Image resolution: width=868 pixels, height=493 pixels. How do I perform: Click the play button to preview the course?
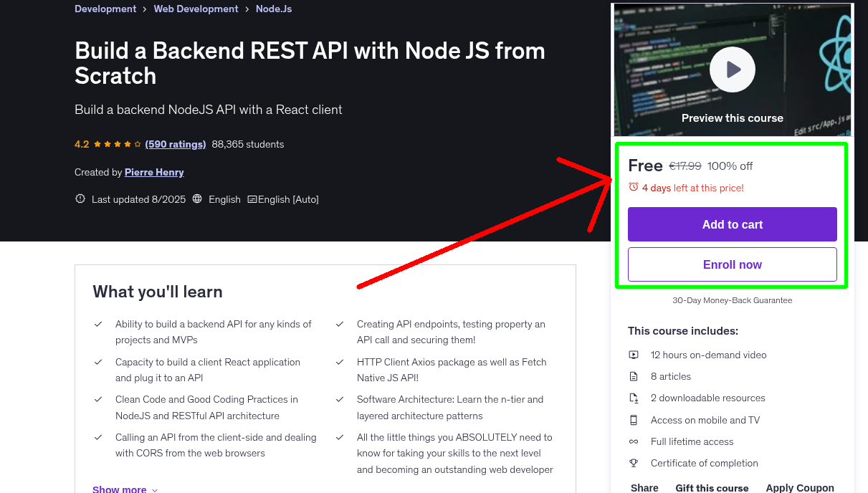click(x=732, y=69)
